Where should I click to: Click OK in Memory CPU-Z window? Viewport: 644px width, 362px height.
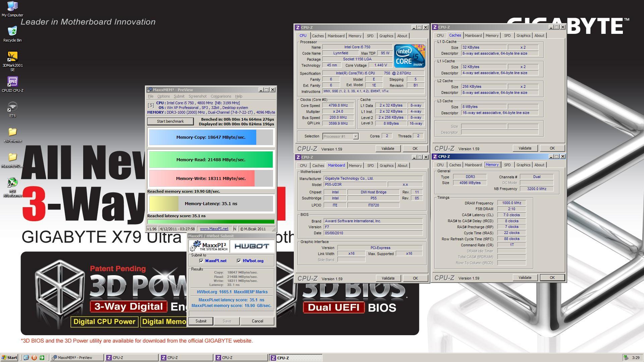coord(552,278)
